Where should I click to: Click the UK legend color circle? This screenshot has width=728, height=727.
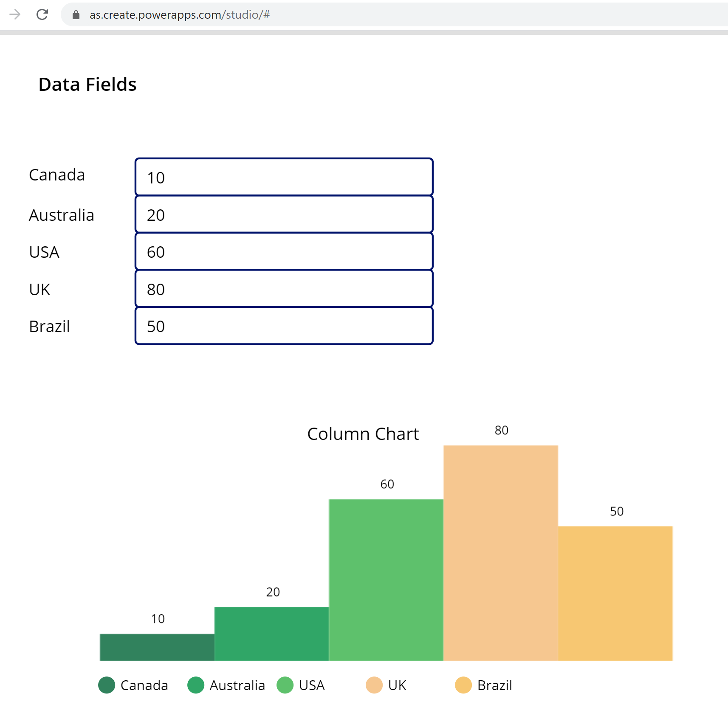[374, 685]
